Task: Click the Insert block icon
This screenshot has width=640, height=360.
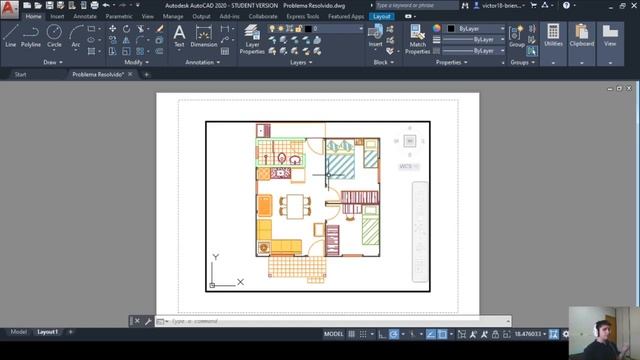Action: pos(375,36)
